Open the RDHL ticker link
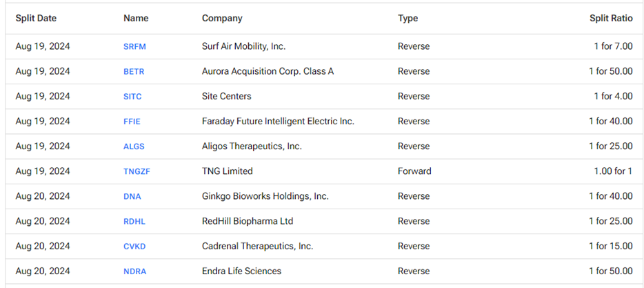Viewport: 644px width, 288px height. click(x=134, y=222)
